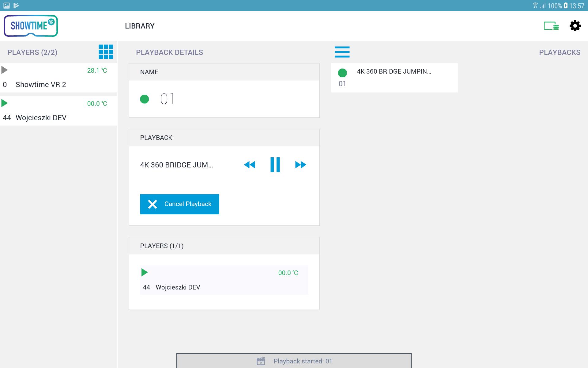The height and width of the screenshot is (368, 588).
Task: Click the PLAYERS (2/2) header
Action: pos(32,52)
